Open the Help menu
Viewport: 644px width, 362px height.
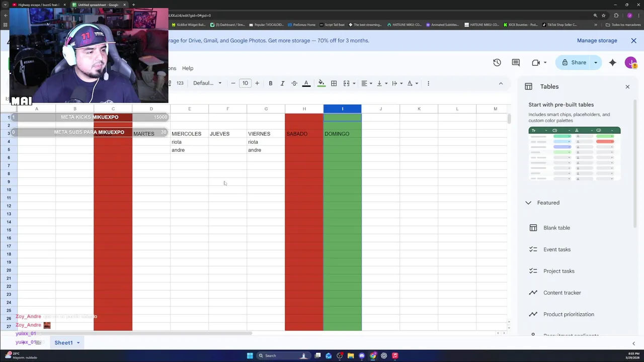click(x=188, y=68)
